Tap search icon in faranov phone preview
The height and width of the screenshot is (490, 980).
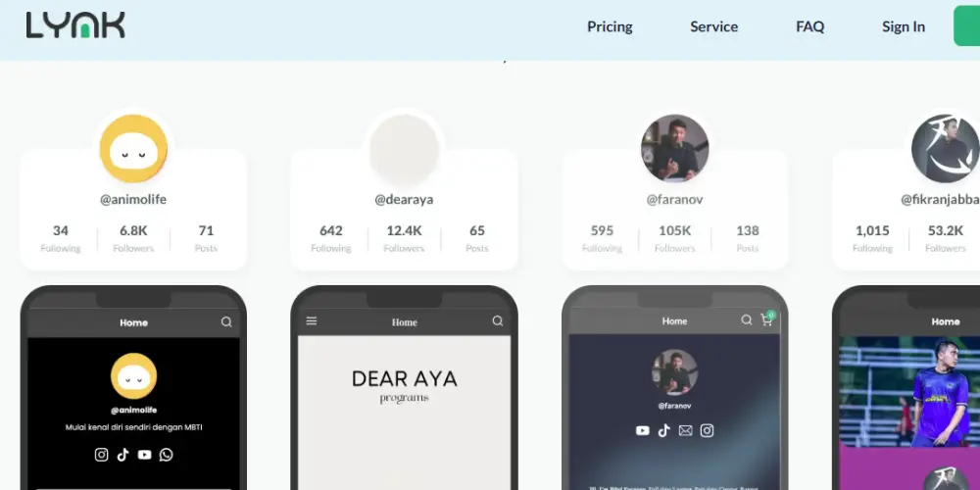[746, 320]
